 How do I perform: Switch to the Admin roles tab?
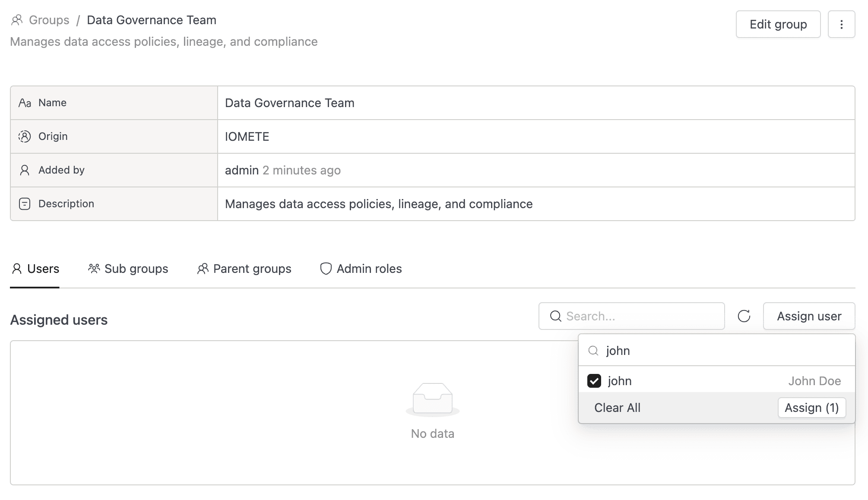(361, 269)
